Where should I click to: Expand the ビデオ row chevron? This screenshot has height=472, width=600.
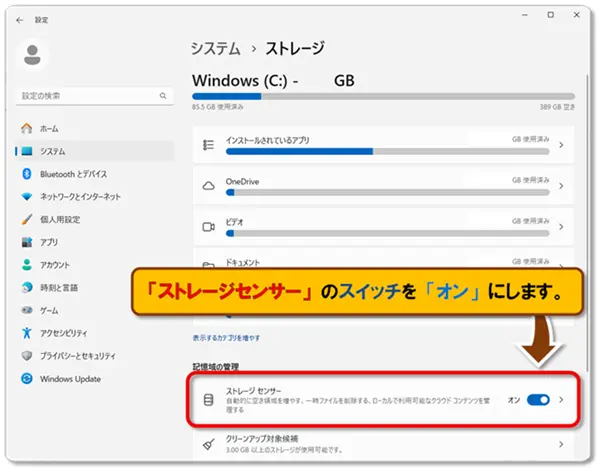coord(561,227)
